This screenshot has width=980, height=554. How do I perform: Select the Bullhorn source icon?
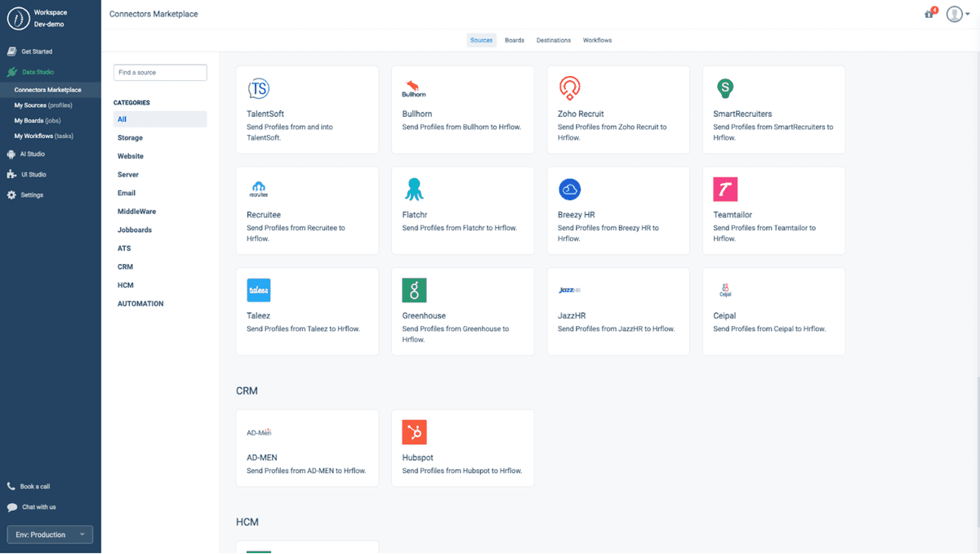coord(412,87)
